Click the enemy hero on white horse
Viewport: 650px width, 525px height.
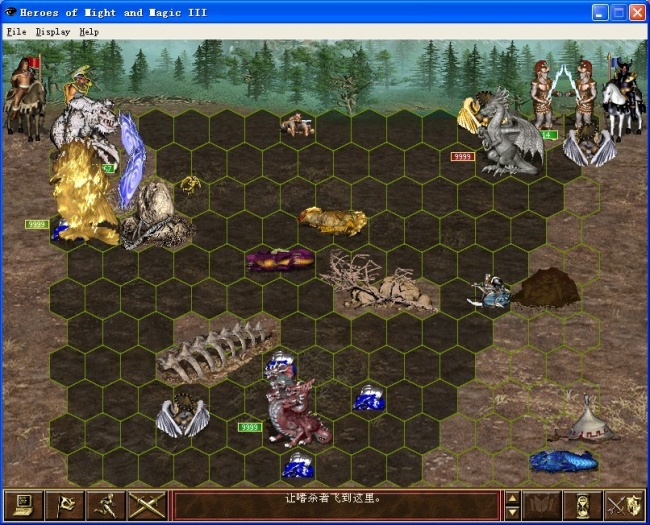click(x=623, y=99)
